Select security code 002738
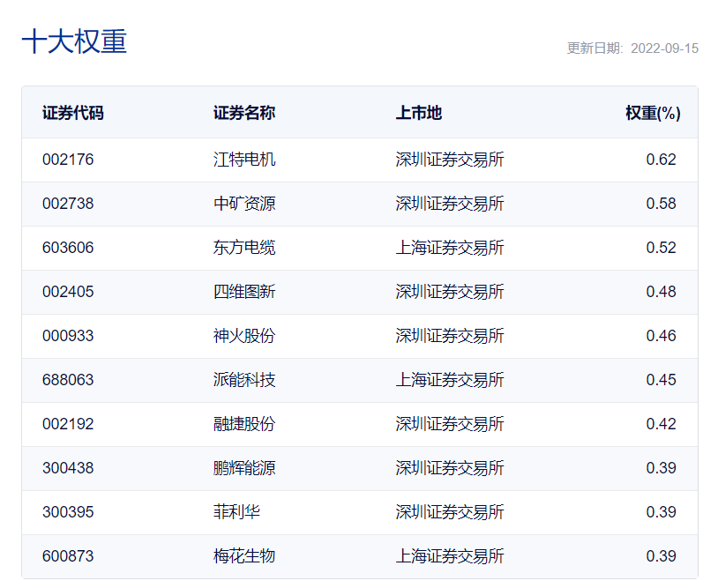The width and height of the screenshot is (718, 588). pos(68,204)
